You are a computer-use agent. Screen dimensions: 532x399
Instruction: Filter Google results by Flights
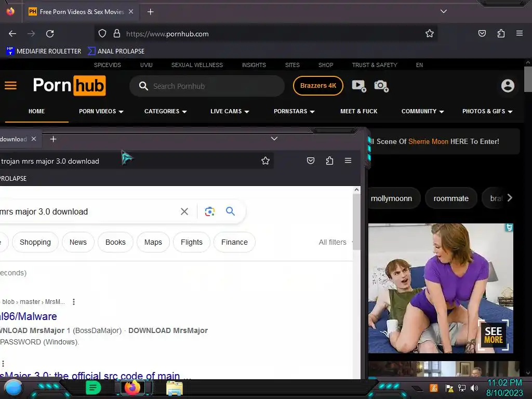pyautogui.click(x=192, y=242)
